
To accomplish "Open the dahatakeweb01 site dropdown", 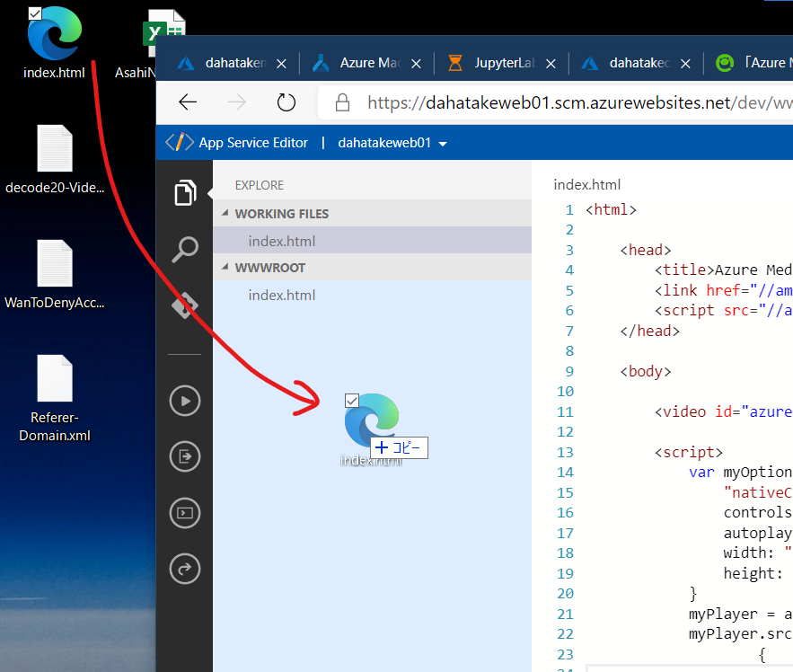I will (x=392, y=143).
